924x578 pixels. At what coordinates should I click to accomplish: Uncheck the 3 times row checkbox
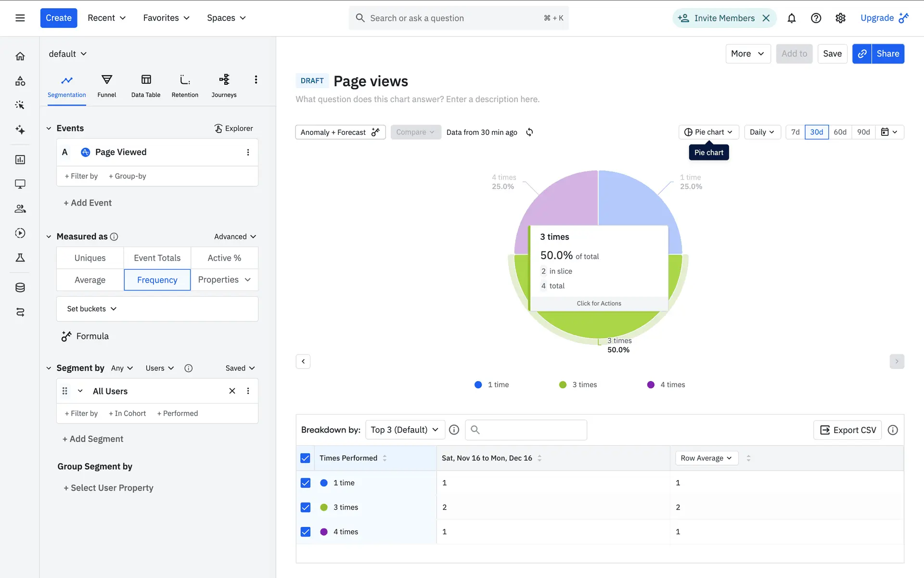tap(306, 507)
